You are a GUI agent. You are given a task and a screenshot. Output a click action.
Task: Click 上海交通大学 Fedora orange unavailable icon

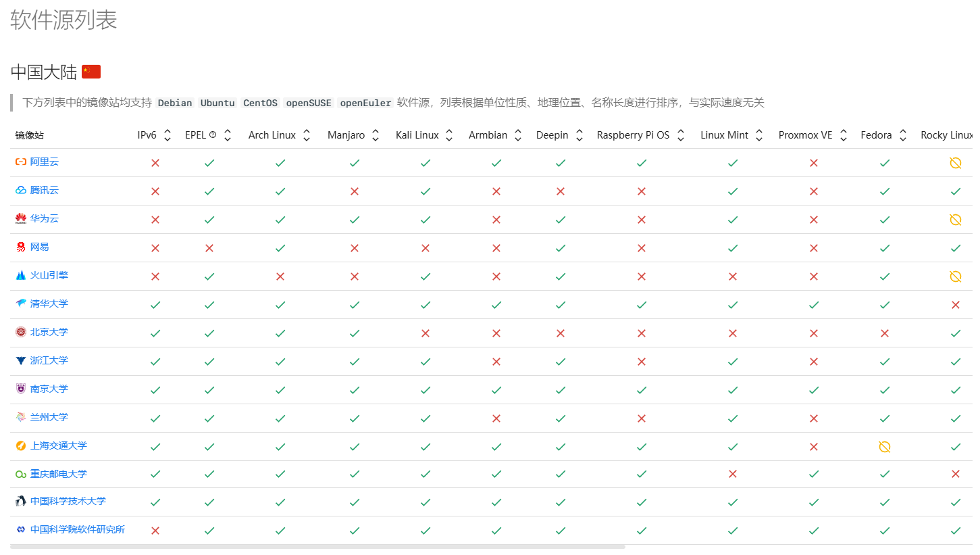pyautogui.click(x=884, y=447)
